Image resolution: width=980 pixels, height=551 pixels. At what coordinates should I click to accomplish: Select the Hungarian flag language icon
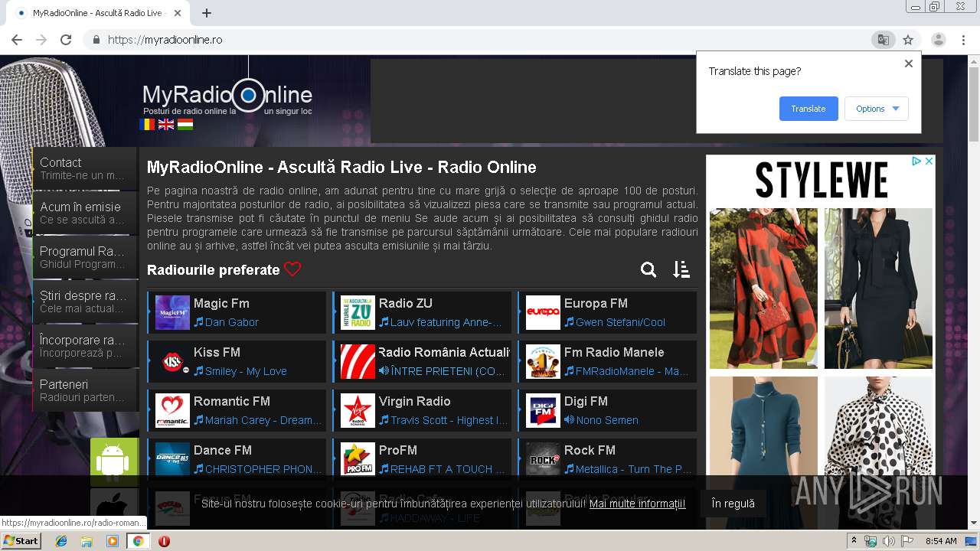click(x=185, y=124)
